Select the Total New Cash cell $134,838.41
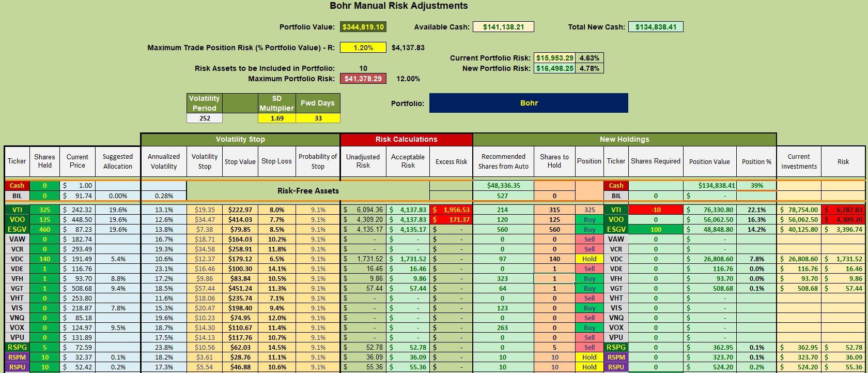The height and width of the screenshot is (373, 868). point(656,27)
